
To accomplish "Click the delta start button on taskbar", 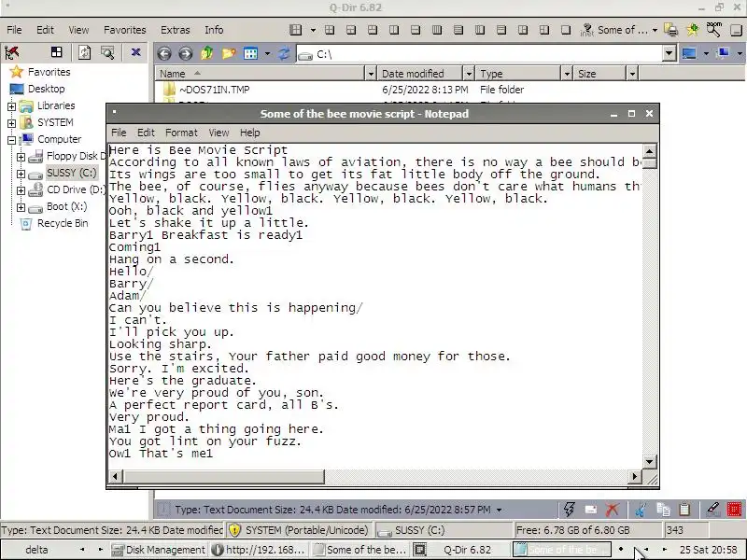I will point(36,550).
